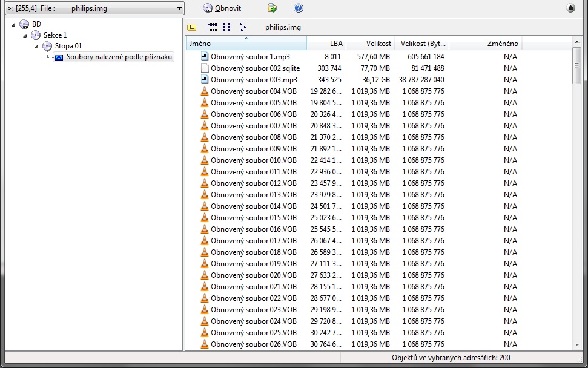Select Obnovený soubor 025.VOB file name
Screen dimensions: 588x368
click(x=254, y=333)
